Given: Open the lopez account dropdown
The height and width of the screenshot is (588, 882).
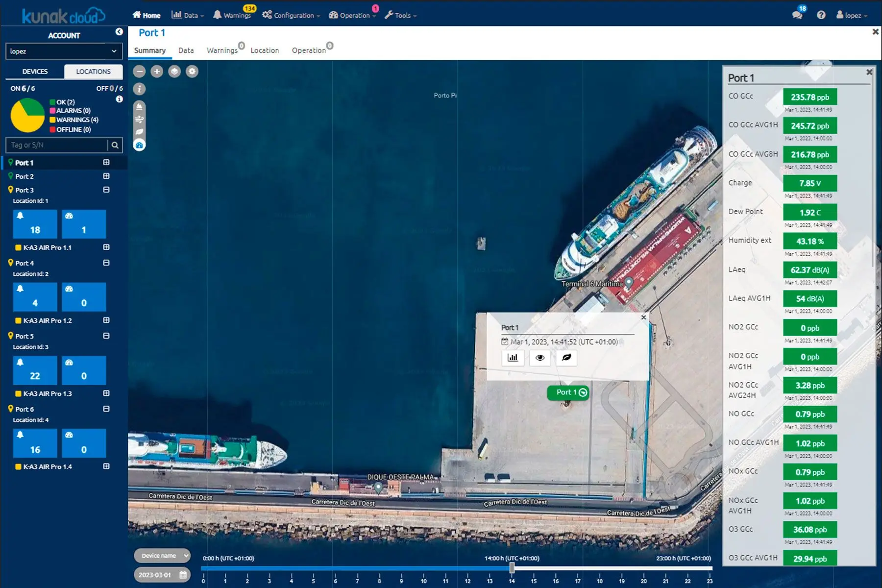Looking at the screenshot, I should [x=64, y=51].
